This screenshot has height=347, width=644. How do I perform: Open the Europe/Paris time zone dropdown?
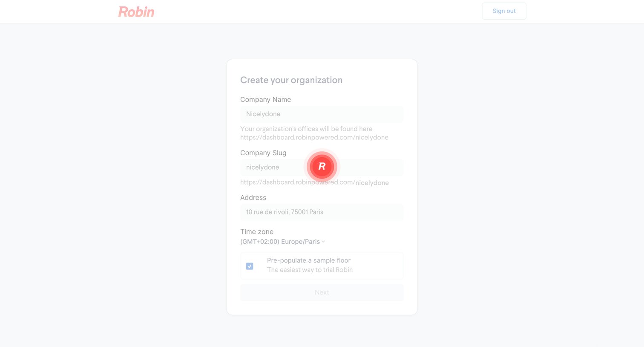pos(282,242)
